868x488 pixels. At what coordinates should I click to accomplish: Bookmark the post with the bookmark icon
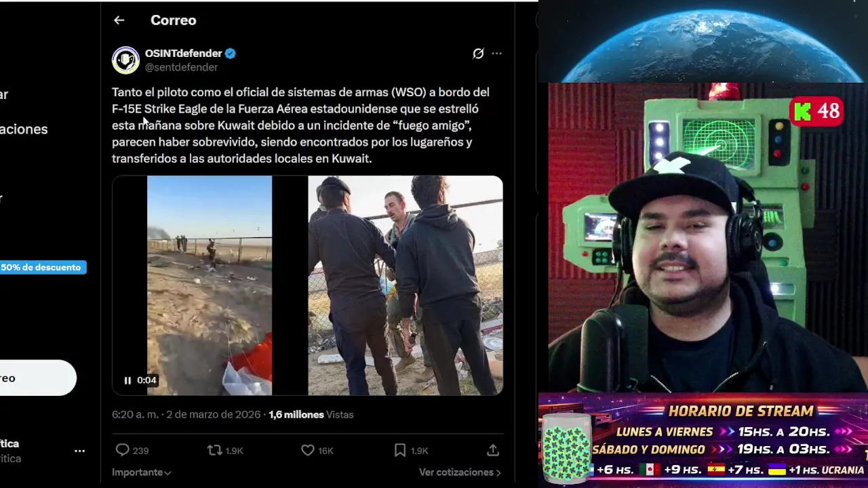(400, 450)
